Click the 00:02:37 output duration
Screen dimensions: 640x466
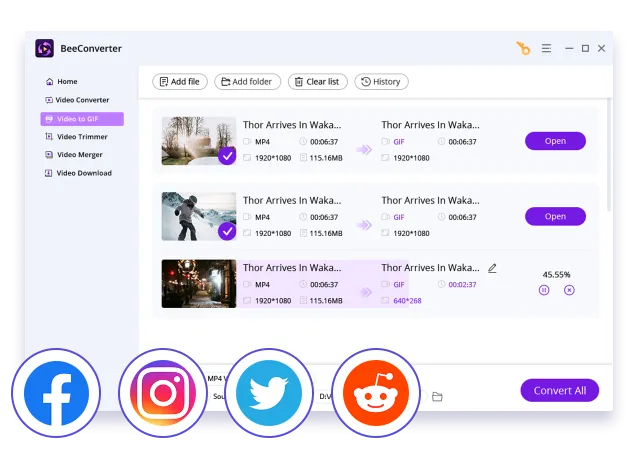point(462,284)
